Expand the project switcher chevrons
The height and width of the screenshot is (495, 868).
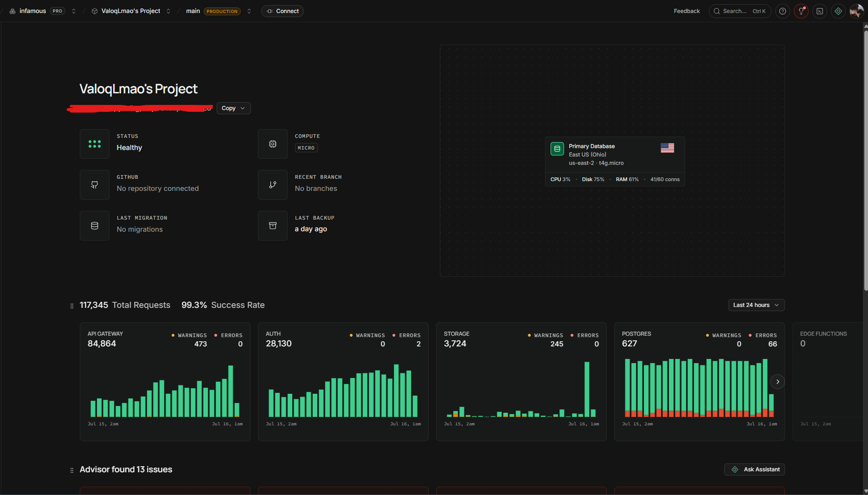click(168, 11)
